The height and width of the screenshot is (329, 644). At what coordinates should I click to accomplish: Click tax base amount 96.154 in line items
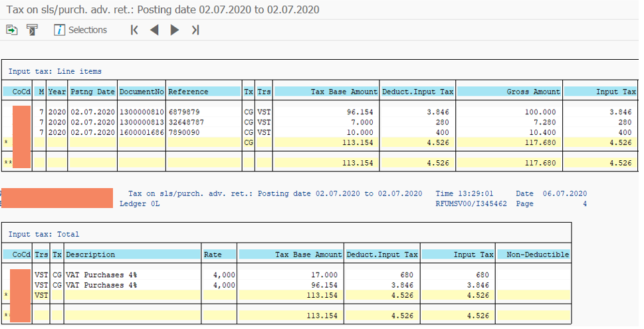point(360,112)
